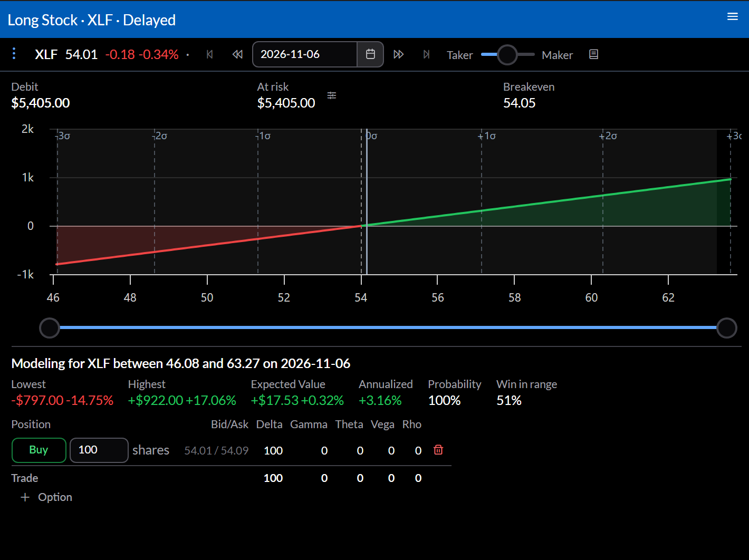This screenshot has height=560, width=749.
Task: Click the -1σ marker on chart
Action: coord(263,136)
